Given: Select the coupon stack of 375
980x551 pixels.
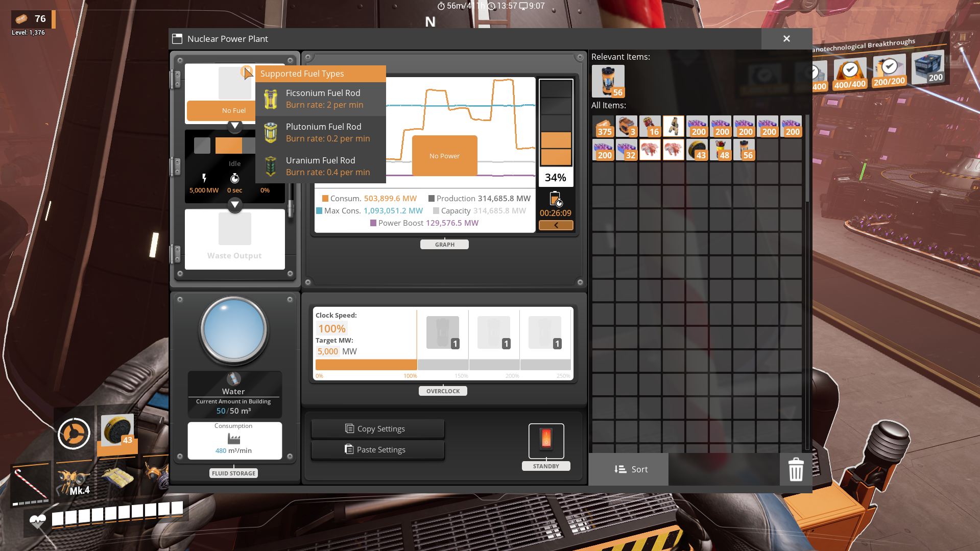Looking at the screenshot, I should click(603, 126).
